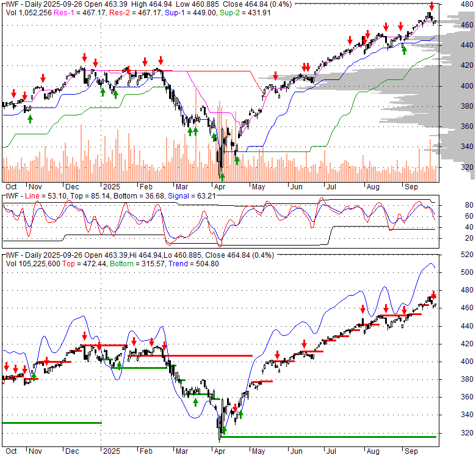Click the Line = 53.10 oscillator label
The height and width of the screenshot is (455, 476).
[46, 196]
